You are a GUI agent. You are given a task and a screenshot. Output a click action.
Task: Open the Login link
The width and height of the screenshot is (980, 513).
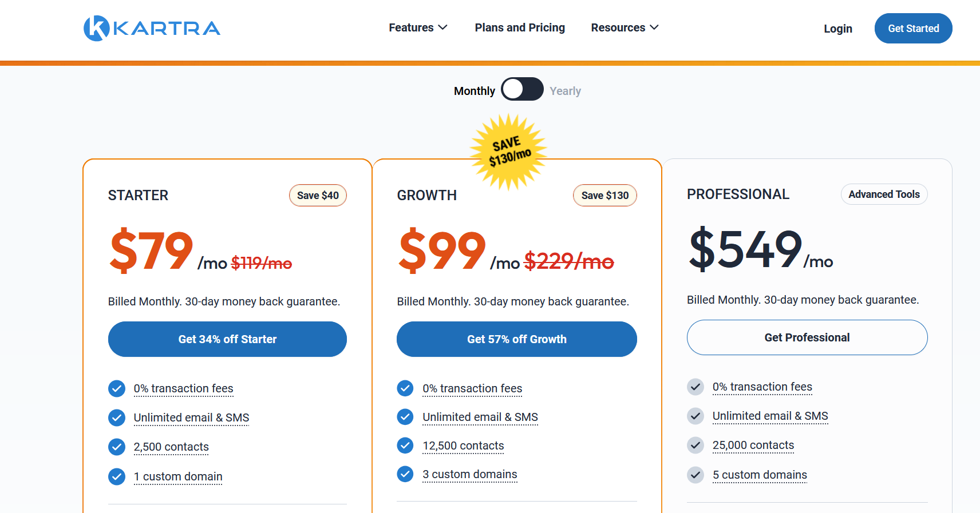838,29
